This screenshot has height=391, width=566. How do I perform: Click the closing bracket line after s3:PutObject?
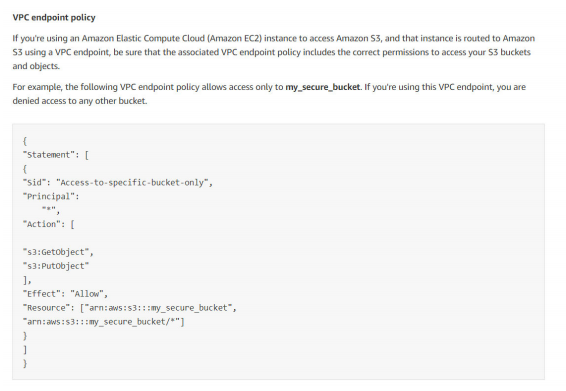coord(27,280)
